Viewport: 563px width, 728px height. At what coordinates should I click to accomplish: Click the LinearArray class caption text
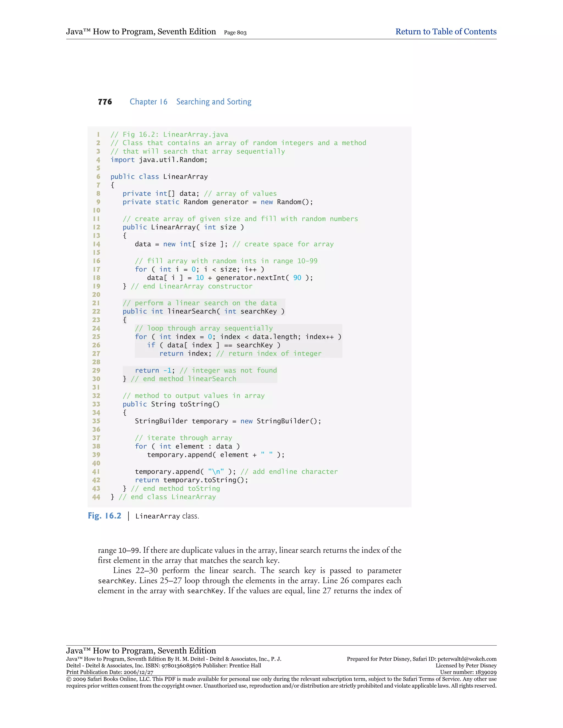click(167, 516)
